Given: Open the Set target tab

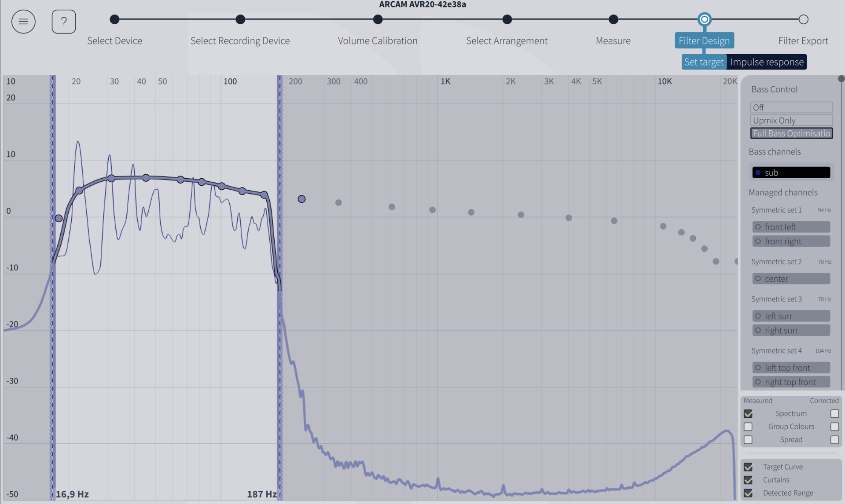Looking at the screenshot, I should pyautogui.click(x=703, y=62).
